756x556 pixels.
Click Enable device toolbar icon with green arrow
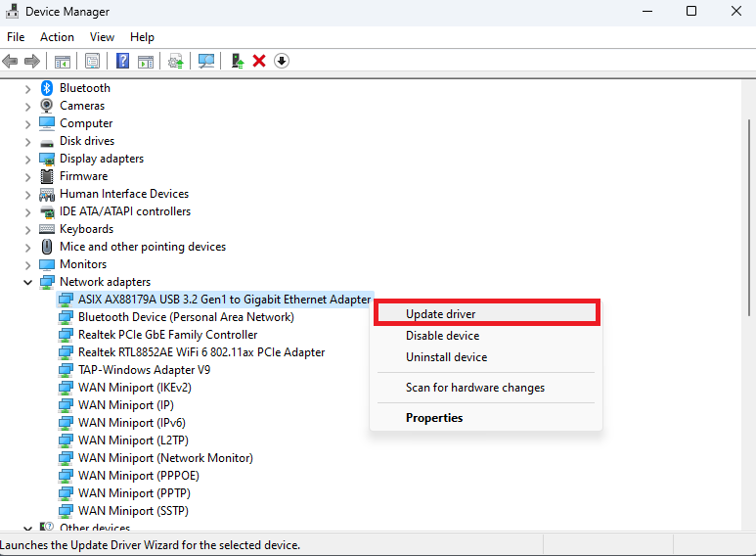click(x=238, y=61)
